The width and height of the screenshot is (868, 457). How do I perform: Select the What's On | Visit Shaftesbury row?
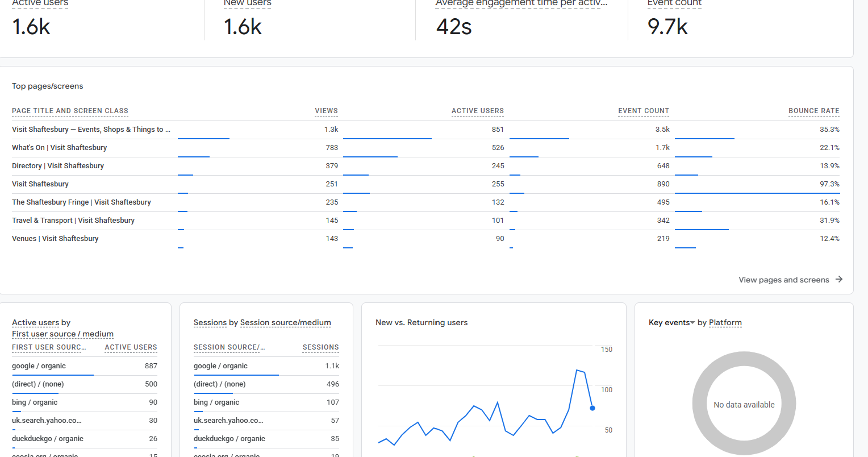pos(425,148)
